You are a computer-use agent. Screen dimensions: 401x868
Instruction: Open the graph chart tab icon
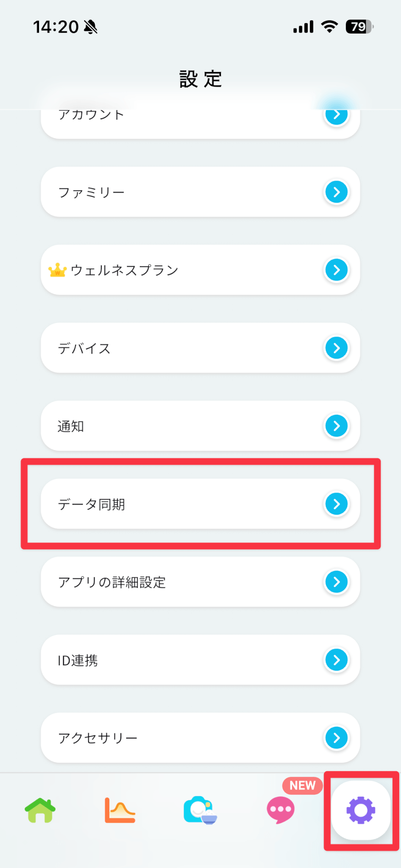120,810
